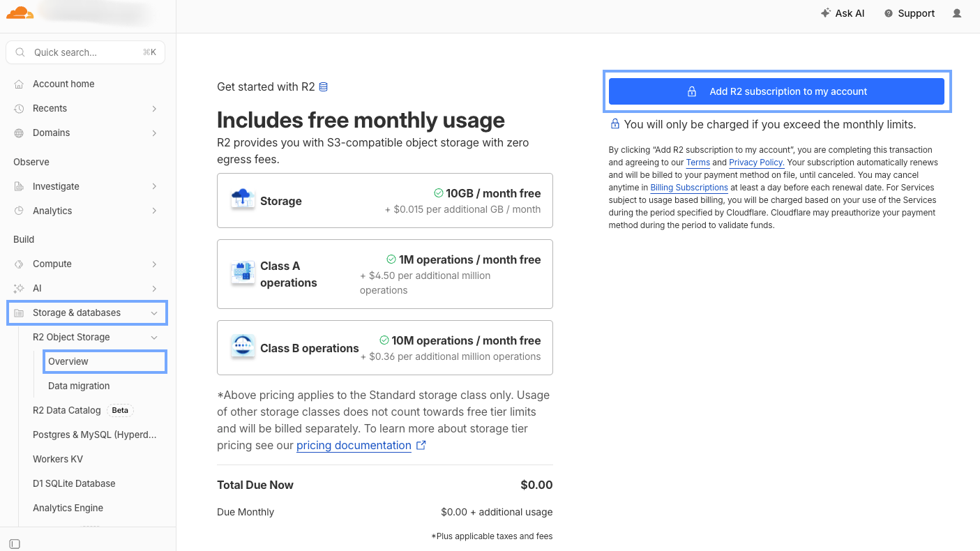Click the '10GB / month free' text

coord(493,193)
